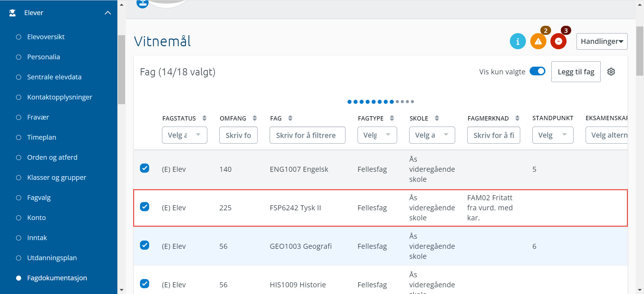Click the upload icon at top
This screenshot has width=644, height=294.
tap(143, 3)
